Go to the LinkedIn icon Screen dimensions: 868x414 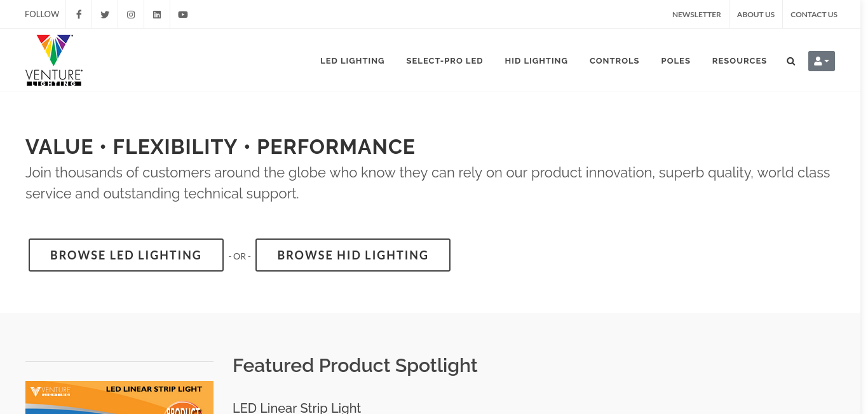point(157,14)
